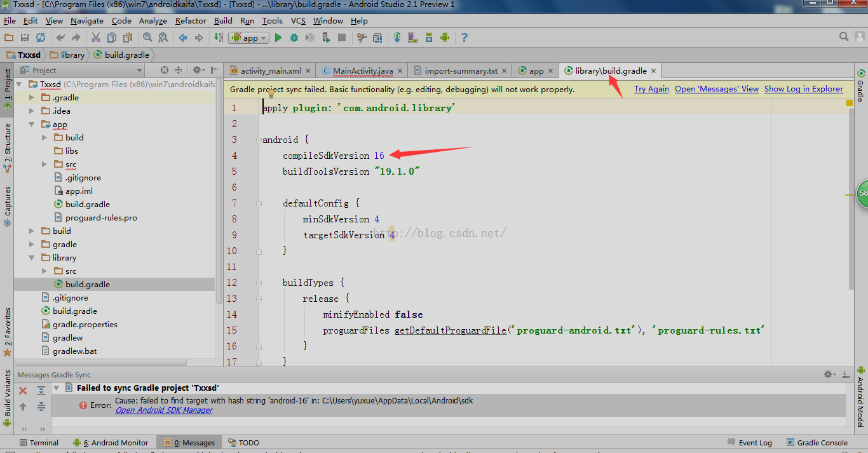Image resolution: width=868 pixels, height=453 pixels.
Task: Click the Open folder toolbar icon
Action: point(9,38)
